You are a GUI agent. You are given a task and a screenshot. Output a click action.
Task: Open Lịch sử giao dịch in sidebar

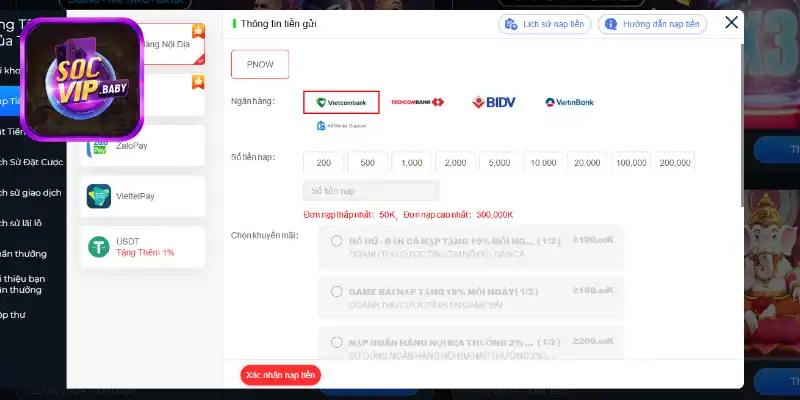click(x=31, y=193)
